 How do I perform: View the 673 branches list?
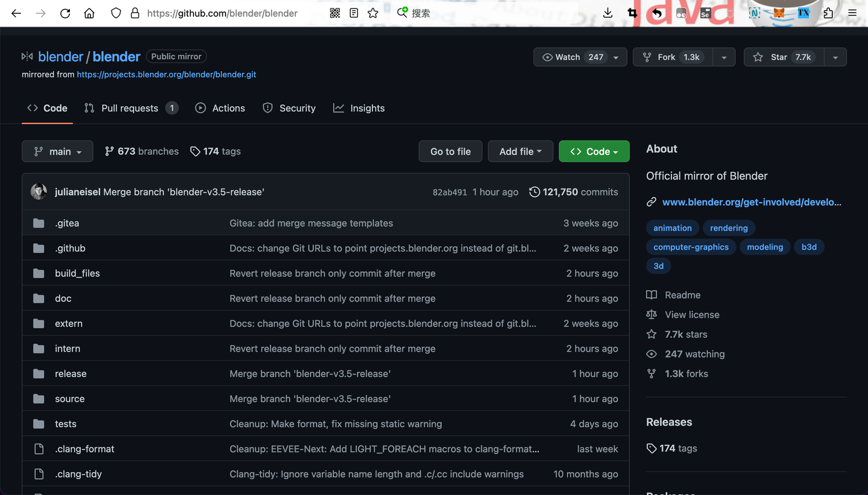point(142,151)
